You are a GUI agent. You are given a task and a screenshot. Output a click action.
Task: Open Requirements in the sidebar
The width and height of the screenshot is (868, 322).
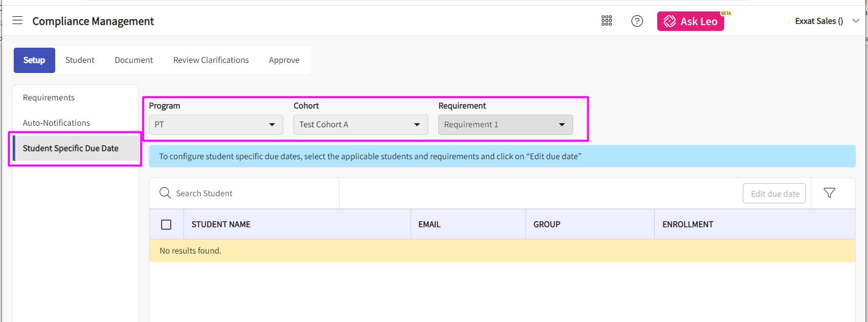(x=49, y=98)
